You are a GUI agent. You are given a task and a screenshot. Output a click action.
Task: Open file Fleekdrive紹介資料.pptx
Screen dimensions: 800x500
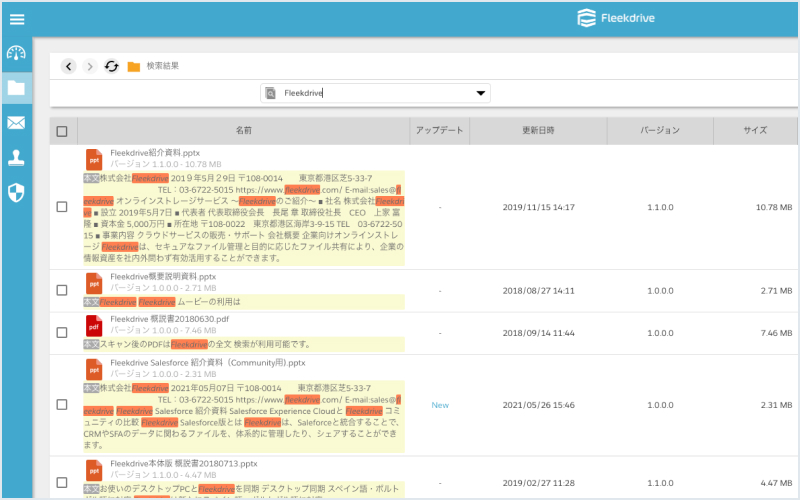click(155, 153)
